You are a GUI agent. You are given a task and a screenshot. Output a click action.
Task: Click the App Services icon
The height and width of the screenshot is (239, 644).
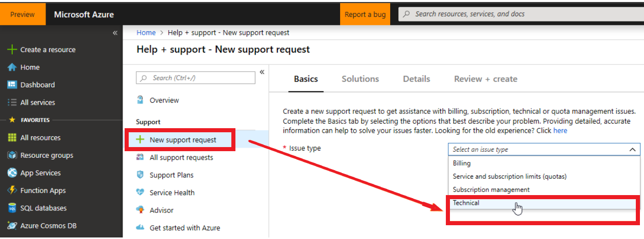point(12,173)
